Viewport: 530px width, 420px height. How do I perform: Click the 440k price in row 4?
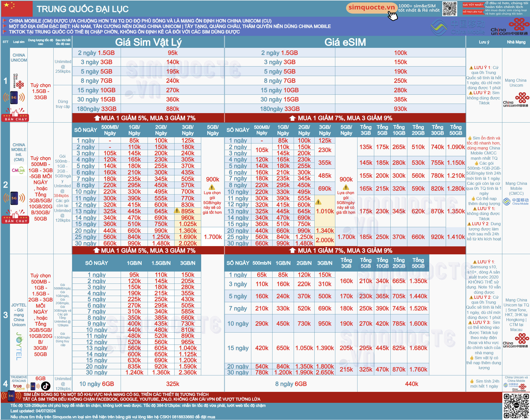[x=411, y=384]
